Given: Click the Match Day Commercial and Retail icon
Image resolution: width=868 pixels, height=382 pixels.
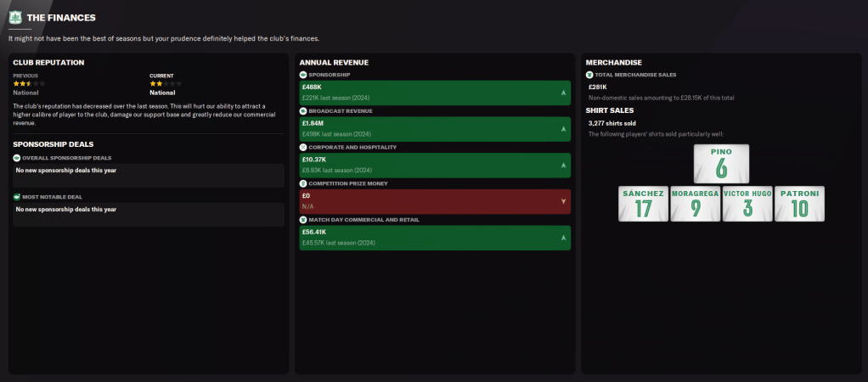Looking at the screenshot, I should (303, 220).
